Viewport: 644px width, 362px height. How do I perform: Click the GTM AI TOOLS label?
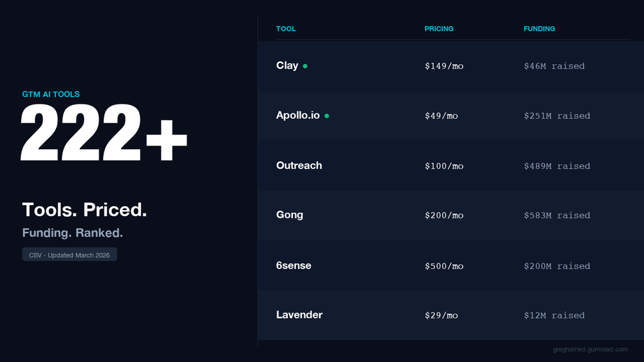point(51,94)
